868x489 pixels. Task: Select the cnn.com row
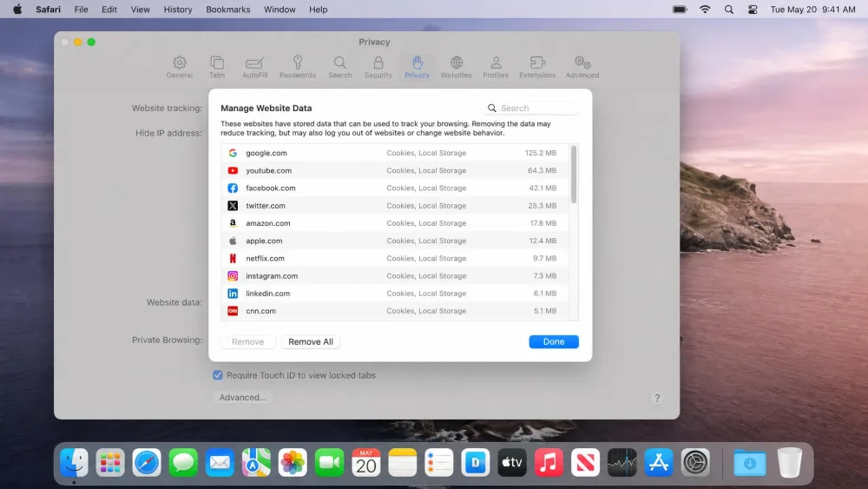click(395, 311)
